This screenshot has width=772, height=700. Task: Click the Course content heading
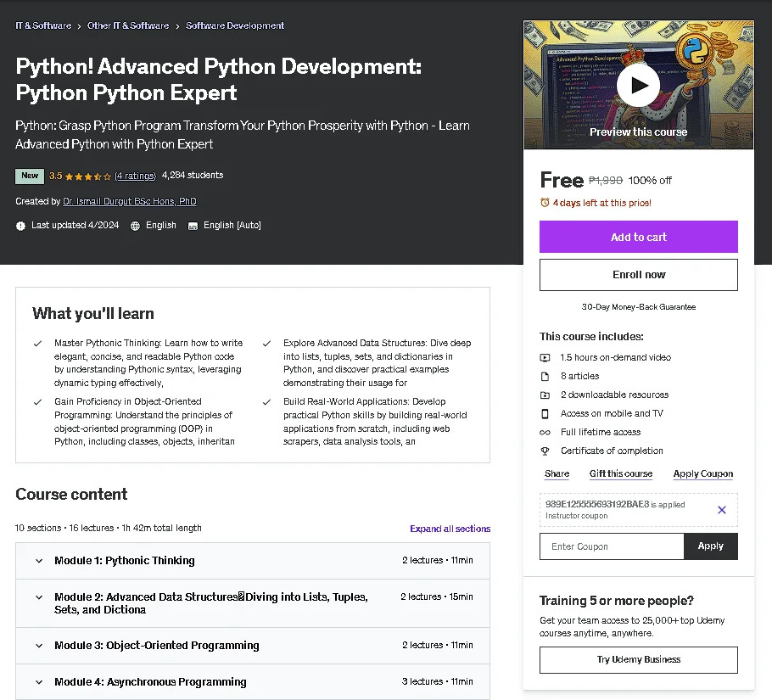pyautogui.click(x=71, y=494)
